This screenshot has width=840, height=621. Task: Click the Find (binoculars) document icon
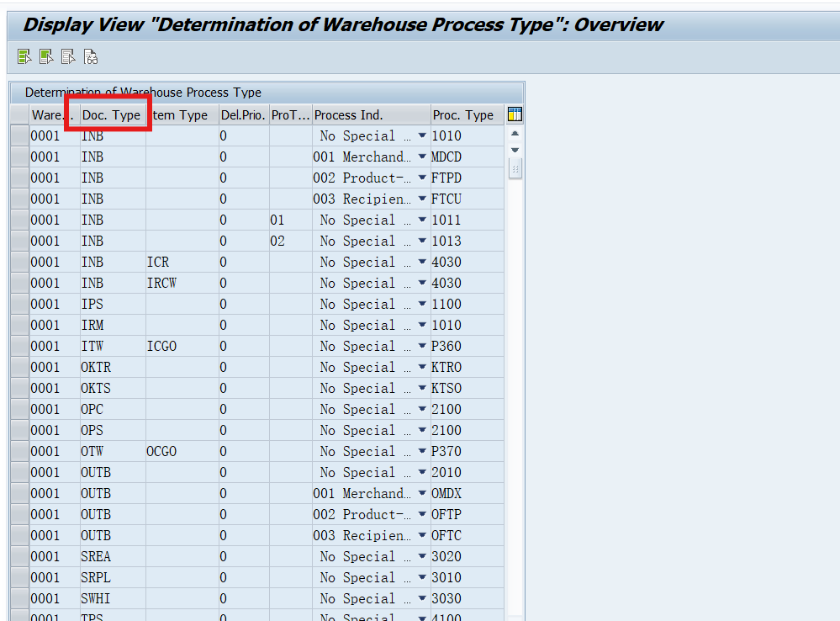click(x=90, y=56)
